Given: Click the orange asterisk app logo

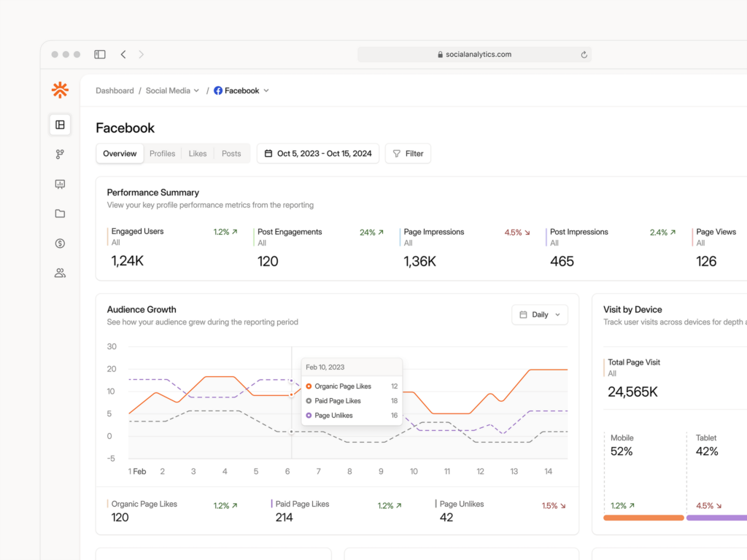Looking at the screenshot, I should 60,90.
